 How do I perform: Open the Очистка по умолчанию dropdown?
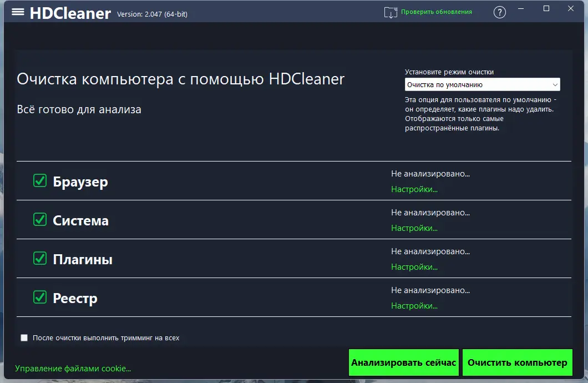click(482, 84)
